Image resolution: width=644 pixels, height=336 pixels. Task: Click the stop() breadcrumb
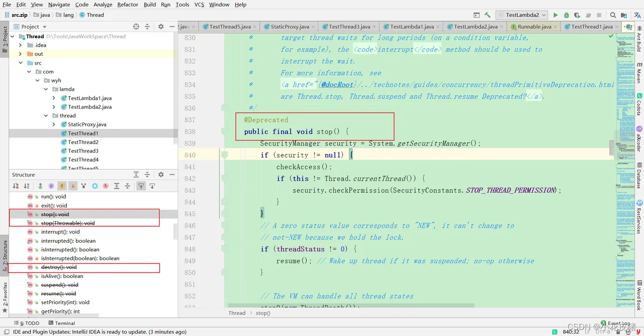pos(263,313)
